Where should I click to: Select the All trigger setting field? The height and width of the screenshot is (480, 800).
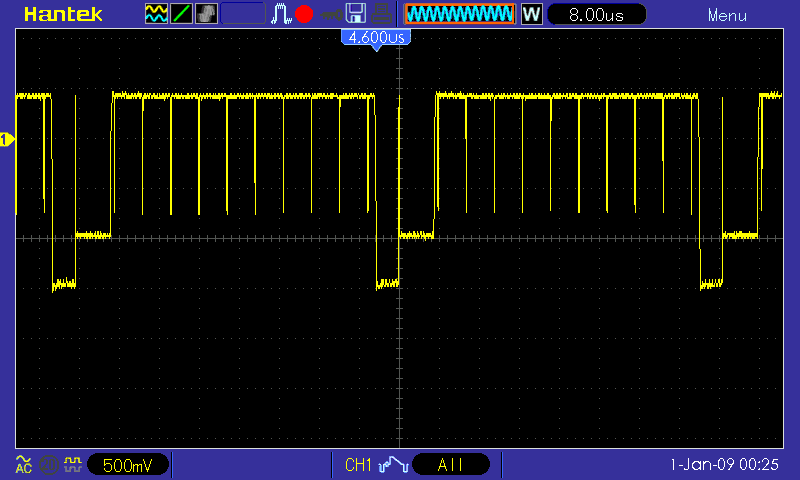[451, 465]
